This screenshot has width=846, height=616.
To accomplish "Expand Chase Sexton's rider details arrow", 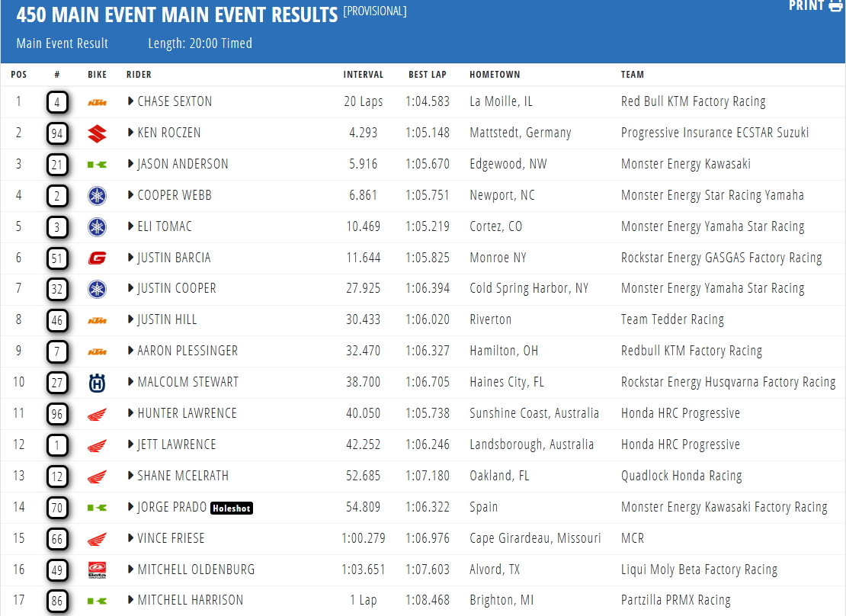I will click(130, 101).
